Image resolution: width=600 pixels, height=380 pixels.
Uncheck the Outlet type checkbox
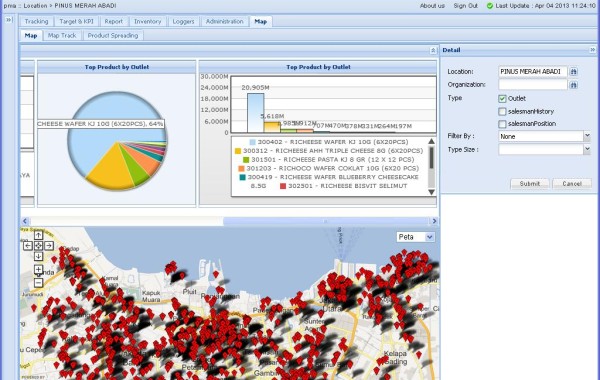click(502, 99)
